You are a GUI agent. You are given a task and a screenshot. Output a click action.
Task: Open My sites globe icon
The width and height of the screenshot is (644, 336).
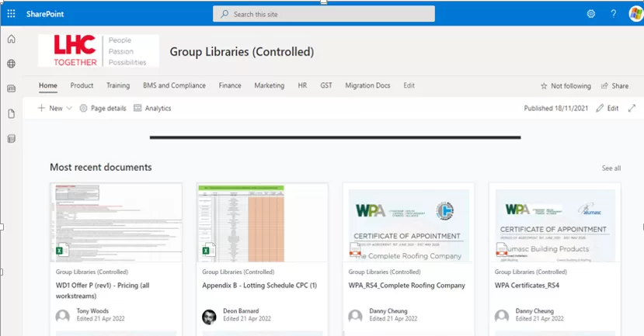pos(11,64)
